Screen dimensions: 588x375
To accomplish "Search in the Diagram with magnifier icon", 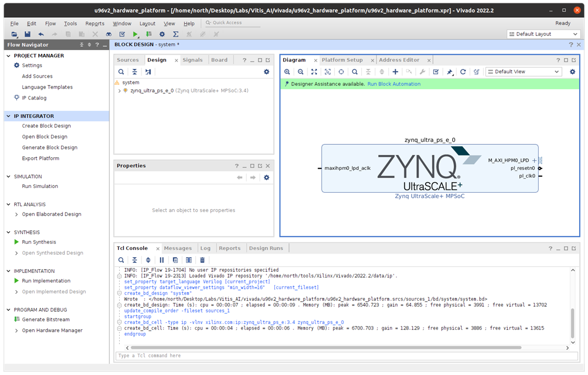I will click(x=355, y=72).
